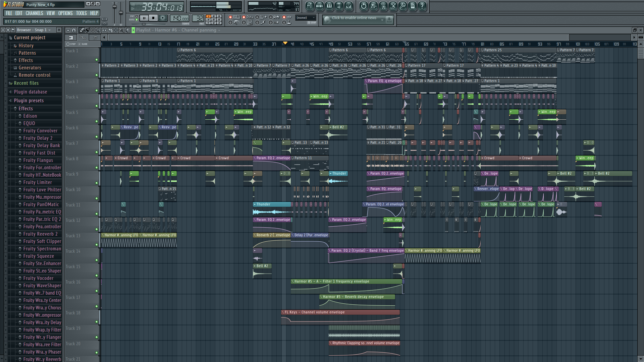Toggle the playlist magnet snap icon
644x362 pixels.
(x=74, y=30)
